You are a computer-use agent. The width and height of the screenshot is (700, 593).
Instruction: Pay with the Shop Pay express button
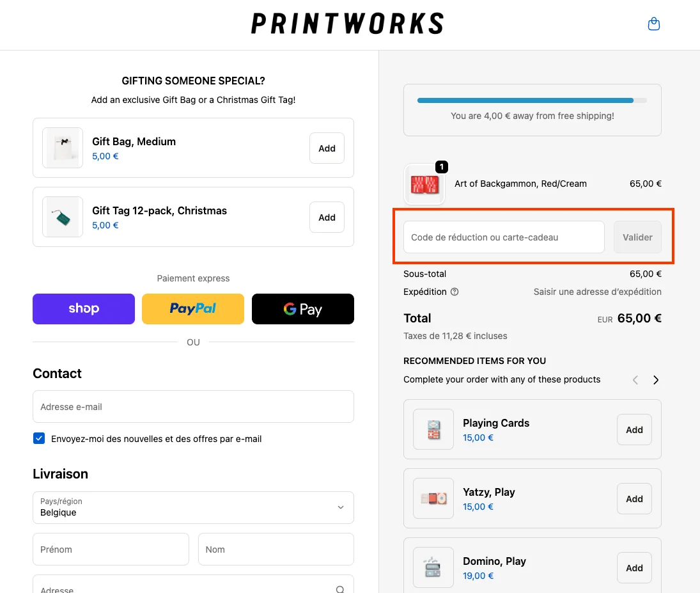point(83,308)
